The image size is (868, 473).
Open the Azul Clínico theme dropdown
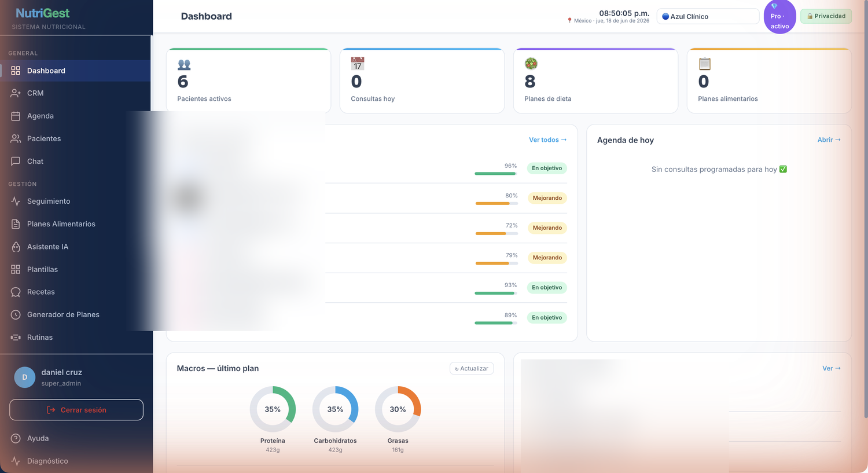click(x=708, y=16)
